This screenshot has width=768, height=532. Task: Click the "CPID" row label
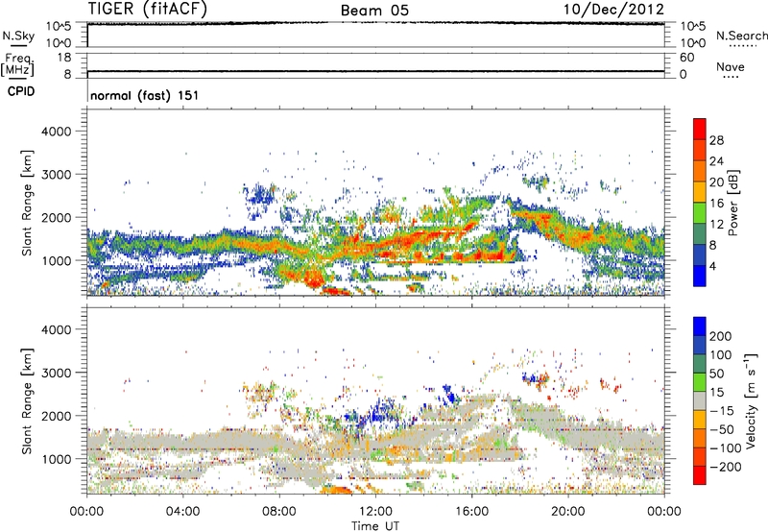(x=21, y=91)
